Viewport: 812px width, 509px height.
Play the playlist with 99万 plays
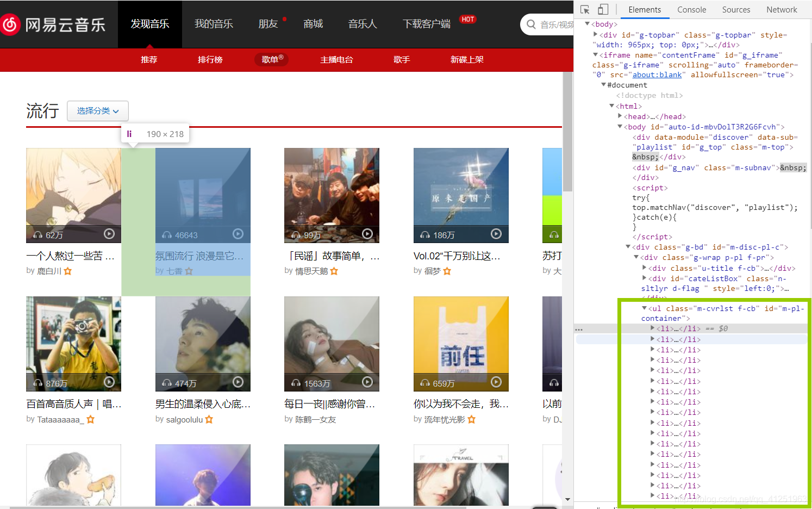click(x=367, y=234)
